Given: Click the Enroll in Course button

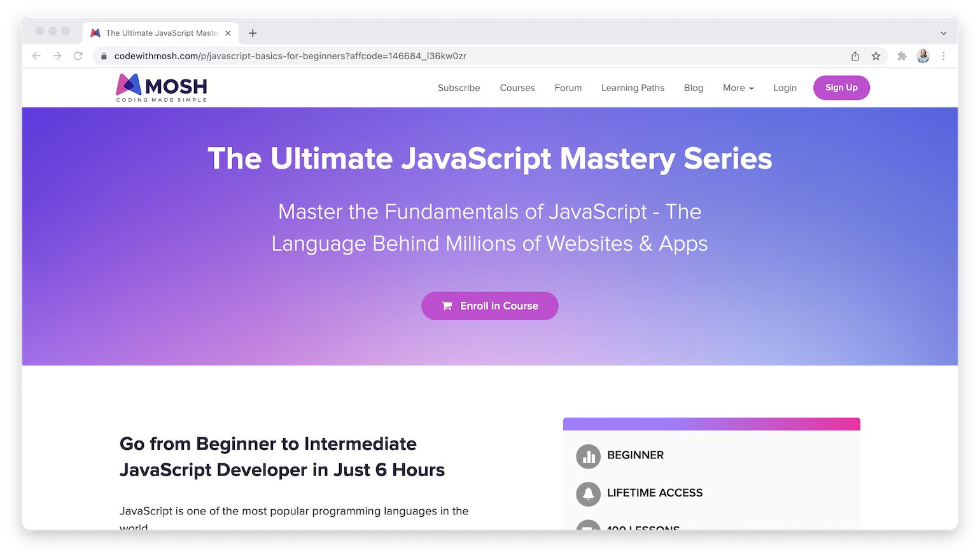Looking at the screenshot, I should coord(489,306).
